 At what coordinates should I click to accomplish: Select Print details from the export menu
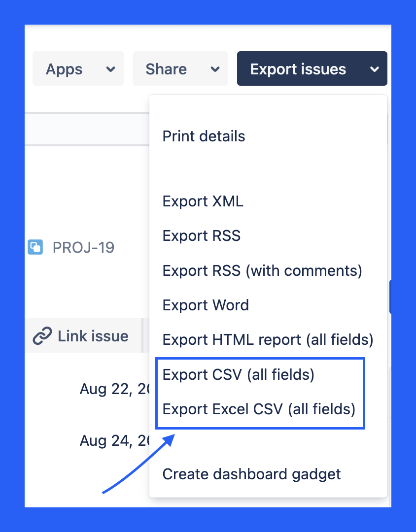coord(204,136)
